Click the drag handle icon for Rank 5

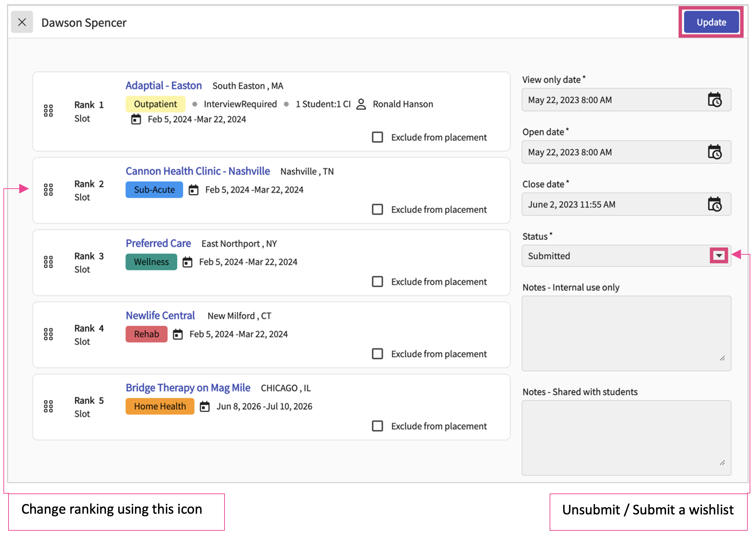point(48,406)
